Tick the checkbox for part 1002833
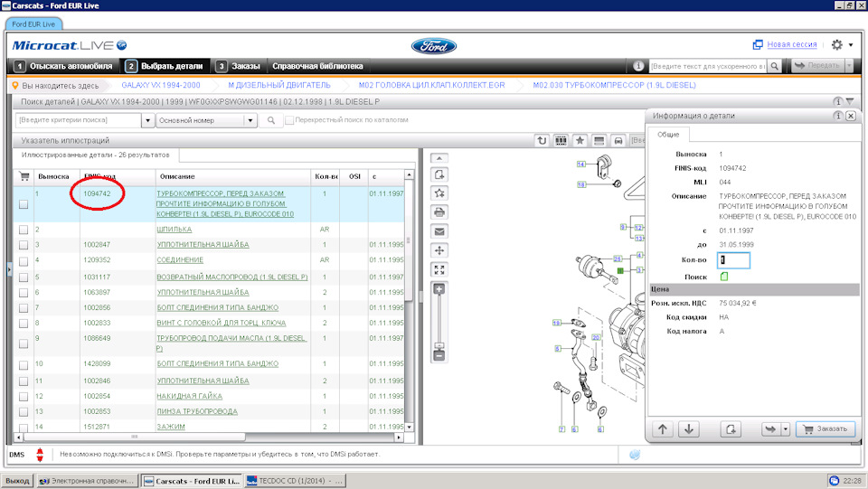Image resolution: width=868 pixels, height=489 pixels. [x=24, y=323]
